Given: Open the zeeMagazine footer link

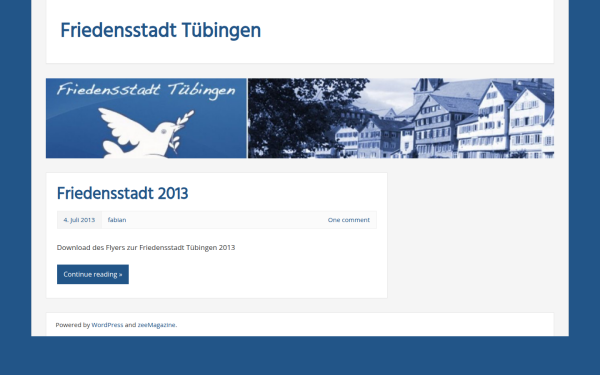Looking at the screenshot, I should 157,324.
